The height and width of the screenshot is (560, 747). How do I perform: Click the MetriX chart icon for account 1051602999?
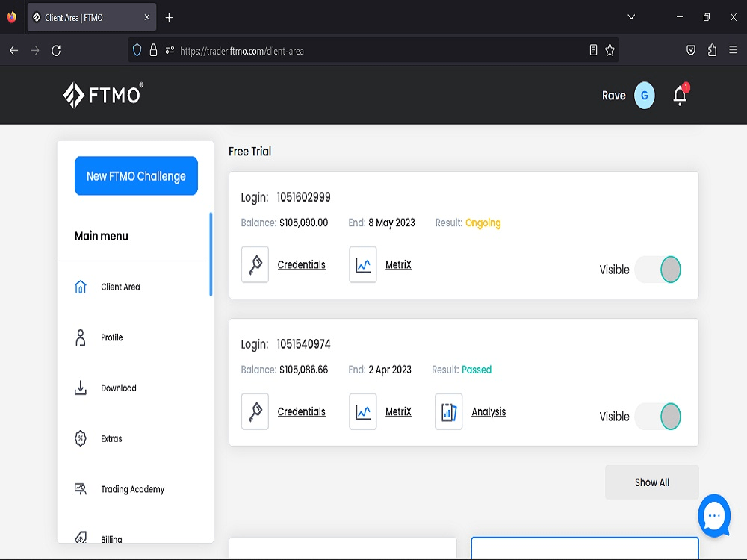[x=362, y=264]
